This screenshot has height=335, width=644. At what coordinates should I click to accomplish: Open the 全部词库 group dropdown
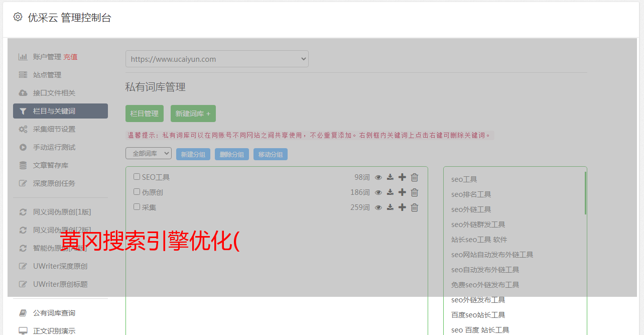pos(149,153)
